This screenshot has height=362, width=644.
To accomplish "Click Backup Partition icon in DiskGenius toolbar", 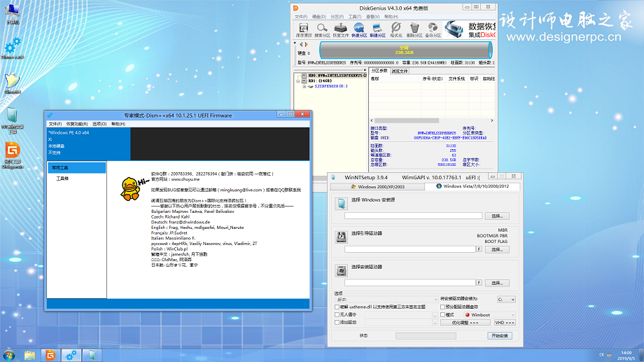I will 433,29.
